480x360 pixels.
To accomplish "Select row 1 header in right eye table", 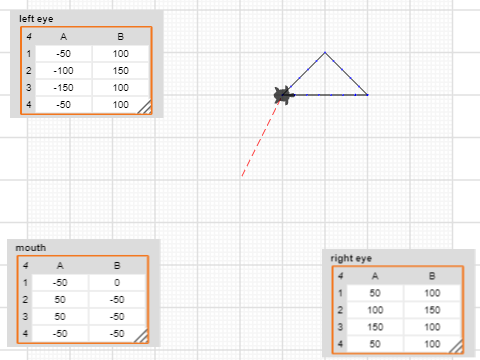I will pyautogui.click(x=340, y=293).
